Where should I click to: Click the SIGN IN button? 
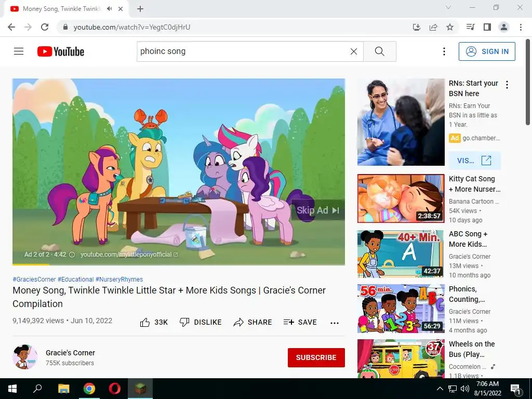tap(487, 51)
